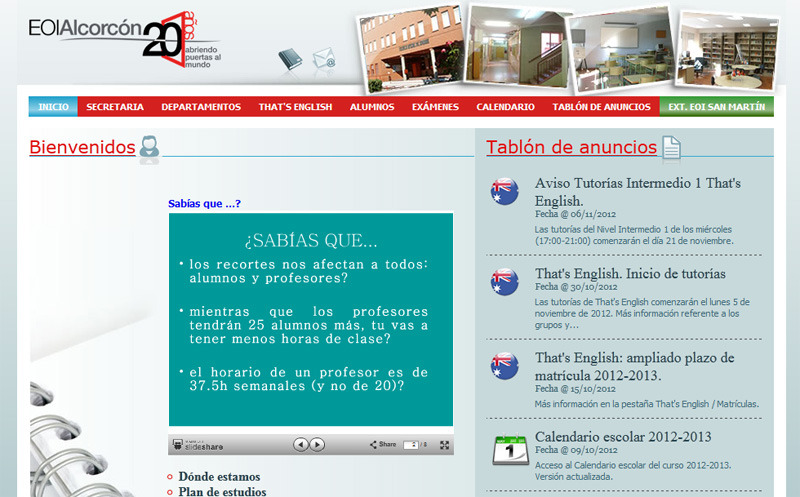
Task: Click date text Fecha @ 15/10/2012
Action: [575, 389]
